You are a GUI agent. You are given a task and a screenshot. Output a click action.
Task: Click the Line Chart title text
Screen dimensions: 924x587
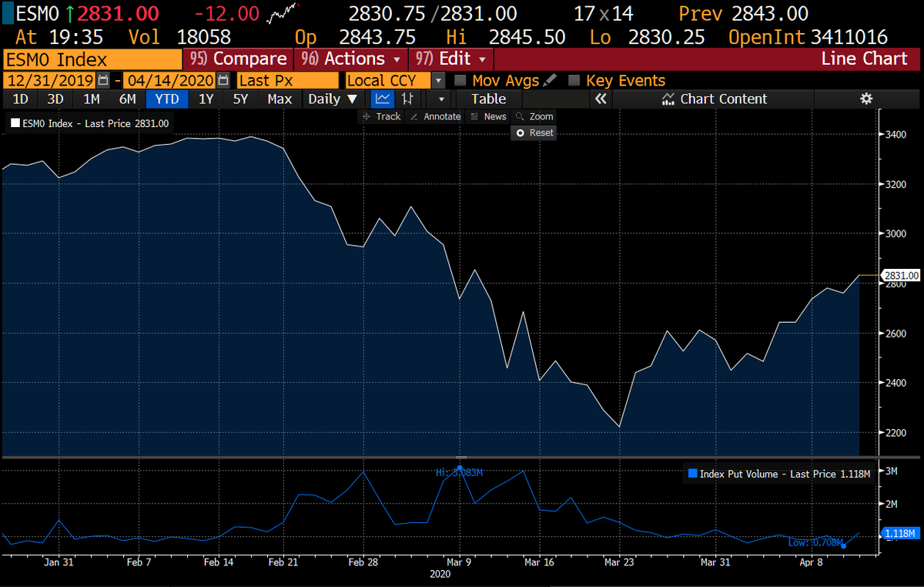coord(864,59)
